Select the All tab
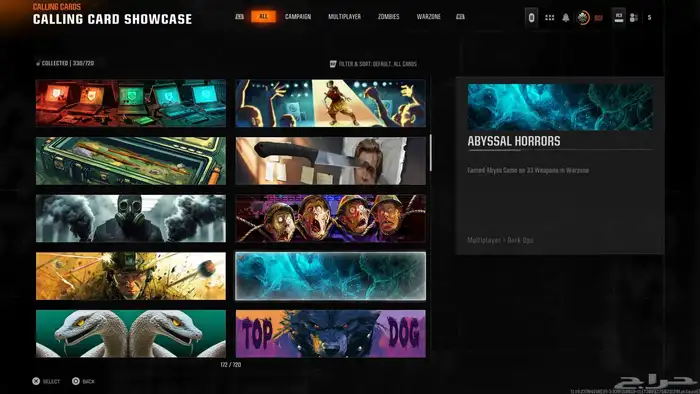Viewport: 700px width, 394px height. [x=263, y=17]
